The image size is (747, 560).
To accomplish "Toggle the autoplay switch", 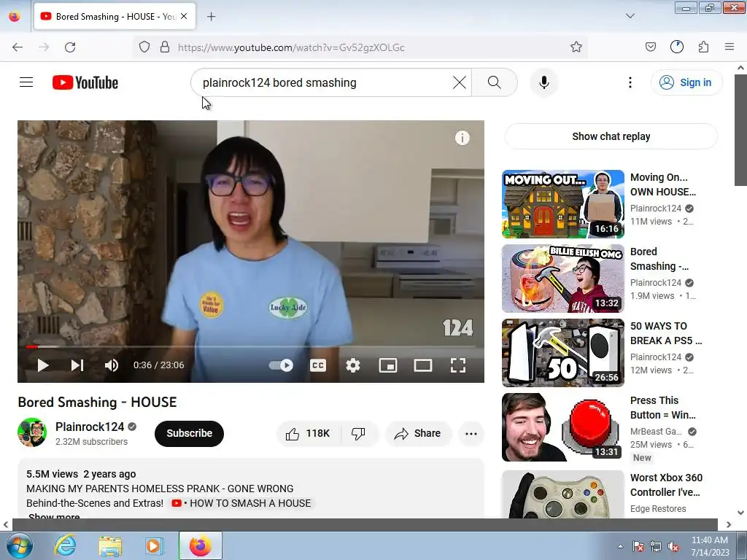I will click(281, 365).
